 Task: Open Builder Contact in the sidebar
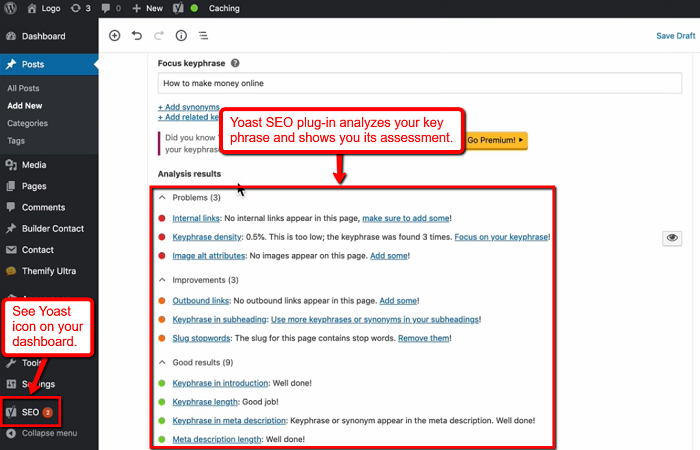point(49,229)
